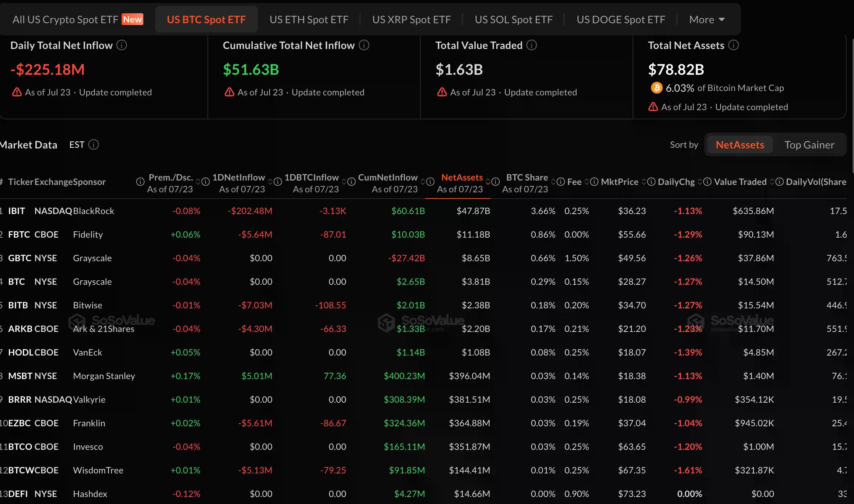Click the info icon before BTC Share column
854x504 pixels.
(x=496, y=182)
